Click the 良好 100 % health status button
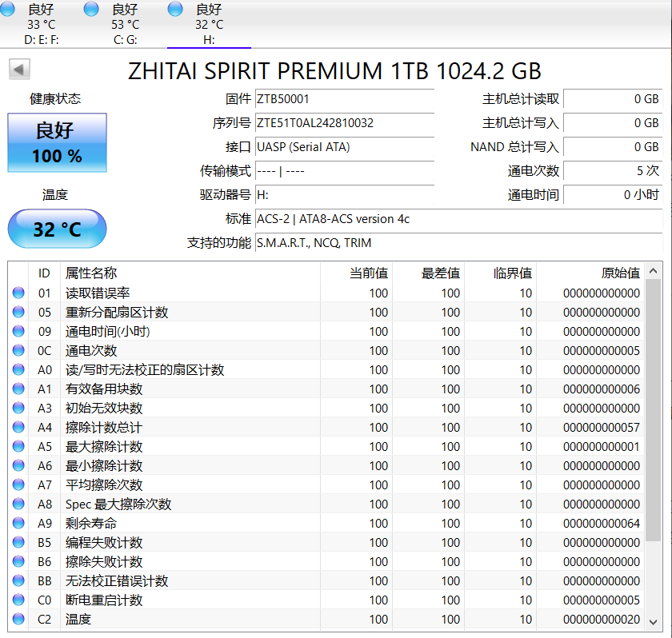 coord(57,142)
